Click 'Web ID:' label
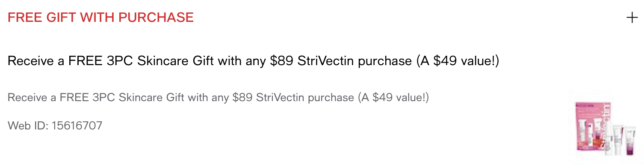The width and height of the screenshot is (644, 168). tap(28, 126)
